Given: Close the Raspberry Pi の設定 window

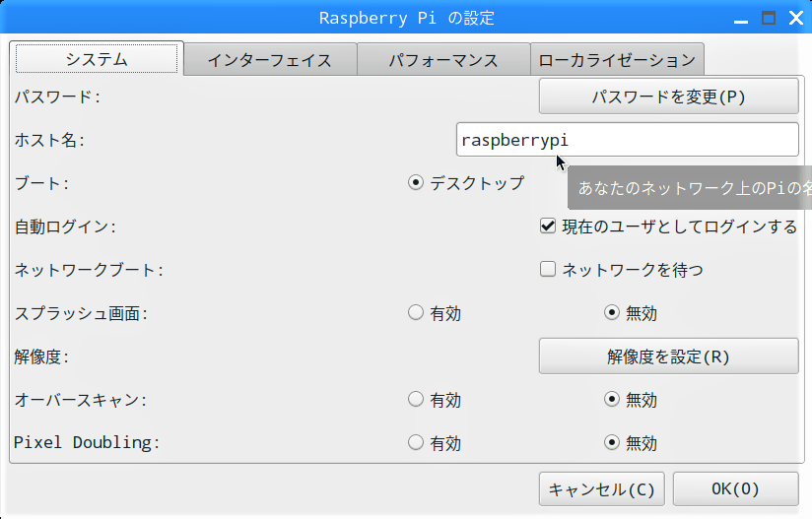Looking at the screenshot, I should pos(796,18).
